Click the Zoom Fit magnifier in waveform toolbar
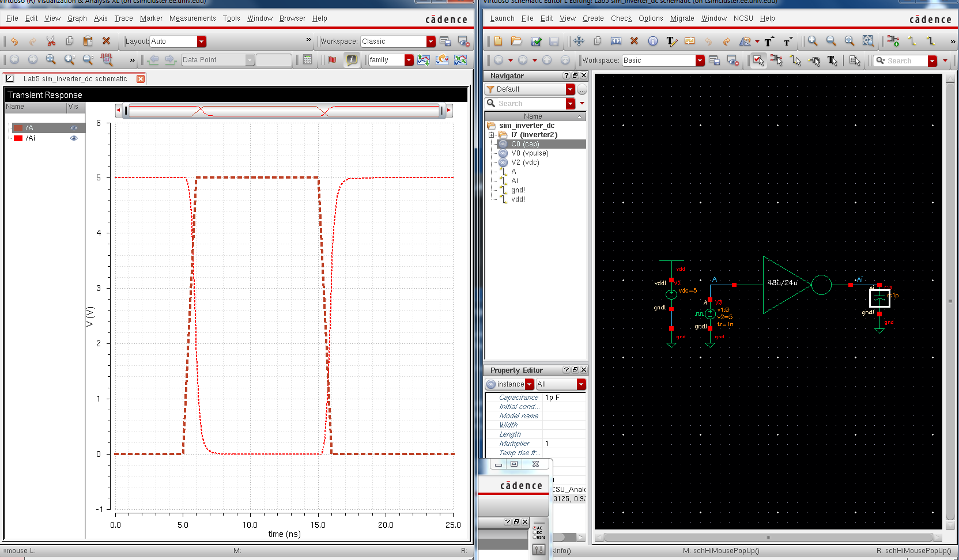The height and width of the screenshot is (560, 959). pyautogui.click(x=51, y=59)
